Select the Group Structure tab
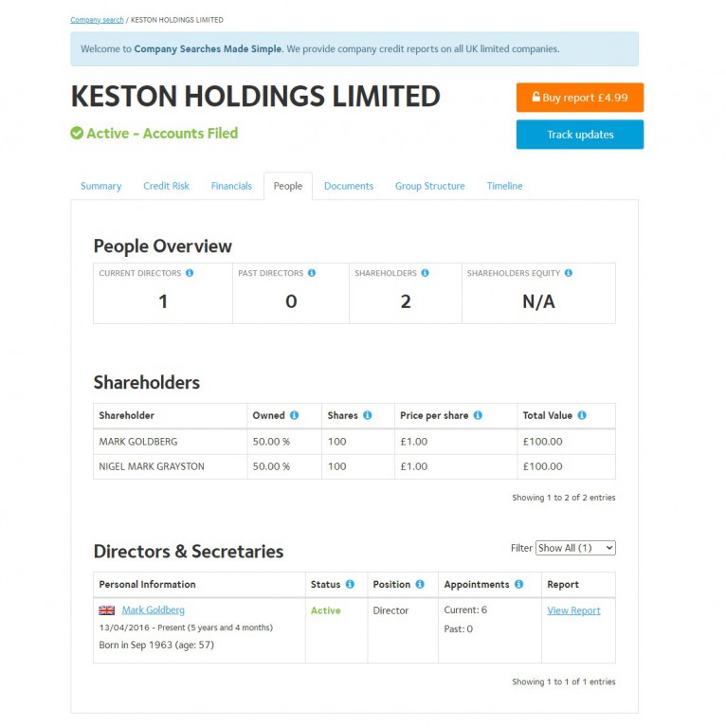 (429, 186)
